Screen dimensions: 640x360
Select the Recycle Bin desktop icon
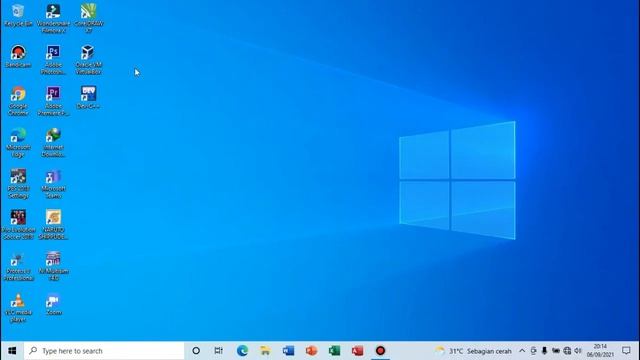point(18,16)
